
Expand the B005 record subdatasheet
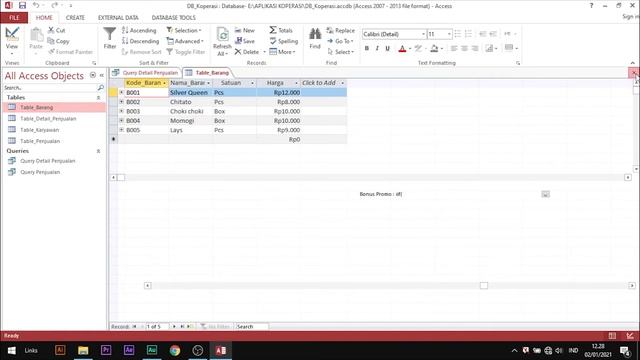pyautogui.click(x=121, y=130)
